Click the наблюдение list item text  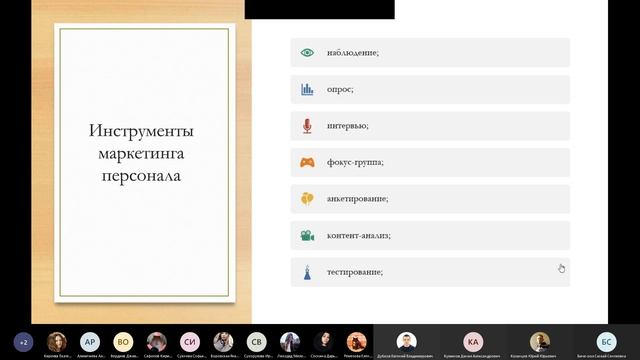(x=353, y=53)
